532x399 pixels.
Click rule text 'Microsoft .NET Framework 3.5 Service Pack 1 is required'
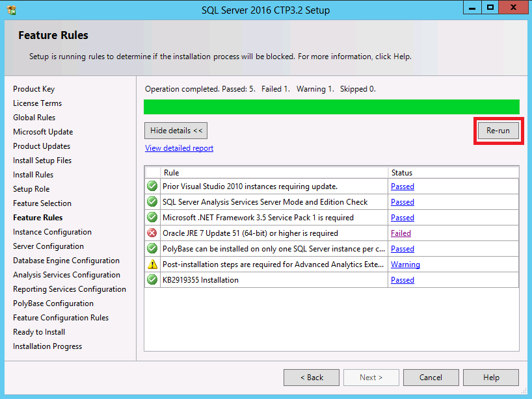pyautogui.click(x=258, y=218)
